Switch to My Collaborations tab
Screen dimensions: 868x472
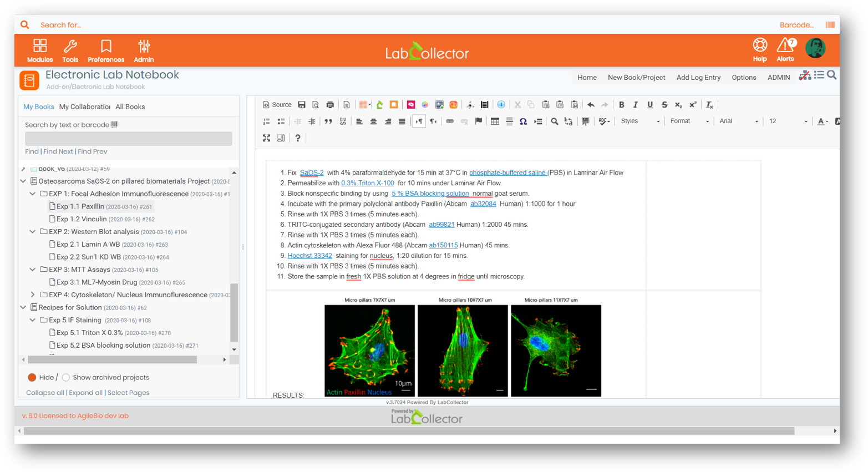(85, 107)
